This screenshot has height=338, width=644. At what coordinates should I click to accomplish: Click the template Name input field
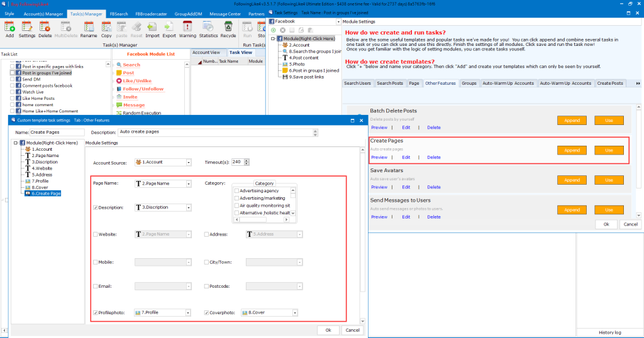click(57, 133)
